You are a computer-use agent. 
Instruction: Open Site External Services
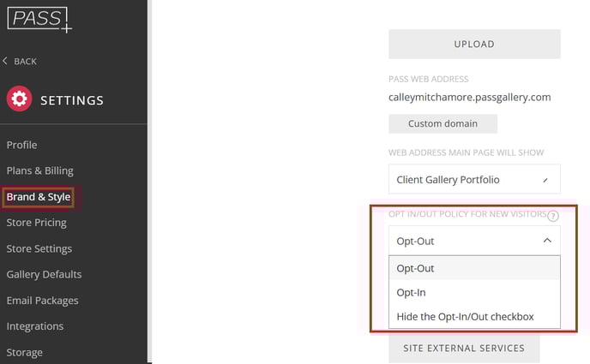(464, 349)
